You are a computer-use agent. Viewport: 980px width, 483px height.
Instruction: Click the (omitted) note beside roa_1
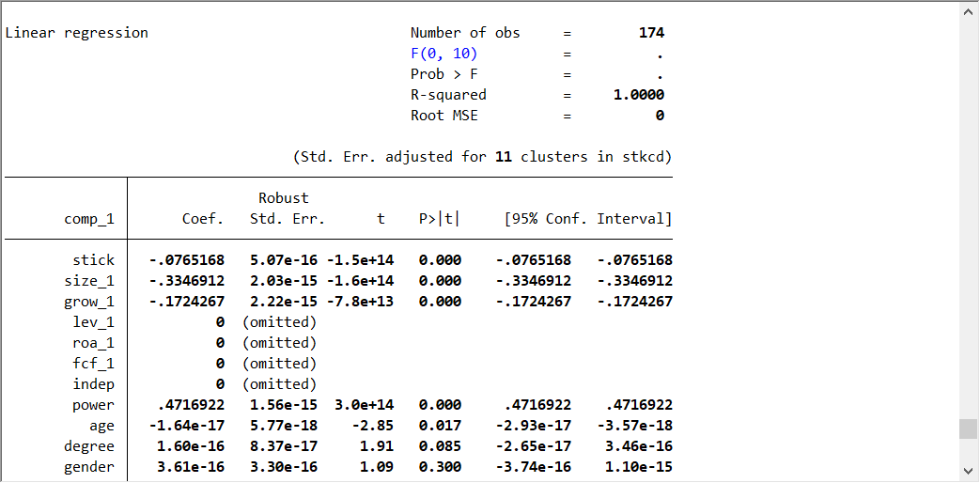279,343
